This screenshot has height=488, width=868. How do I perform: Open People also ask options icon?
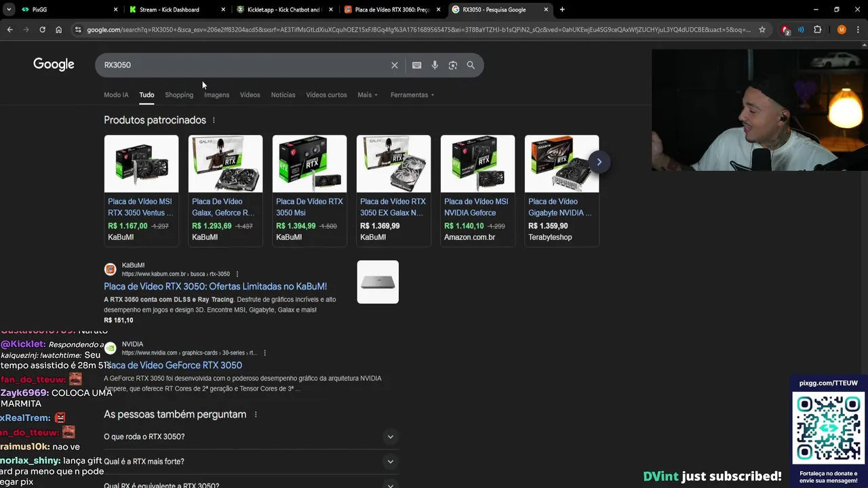pyautogui.click(x=256, y=414)
